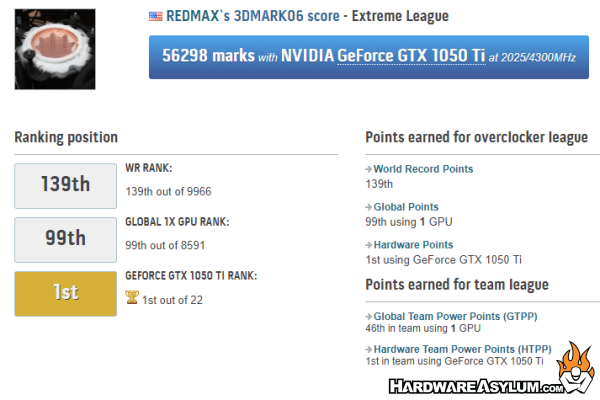The image size is (600, 400).
Task: Click '1st using GeForce GTX 1050 Ti' text
Action: [443, 260]
